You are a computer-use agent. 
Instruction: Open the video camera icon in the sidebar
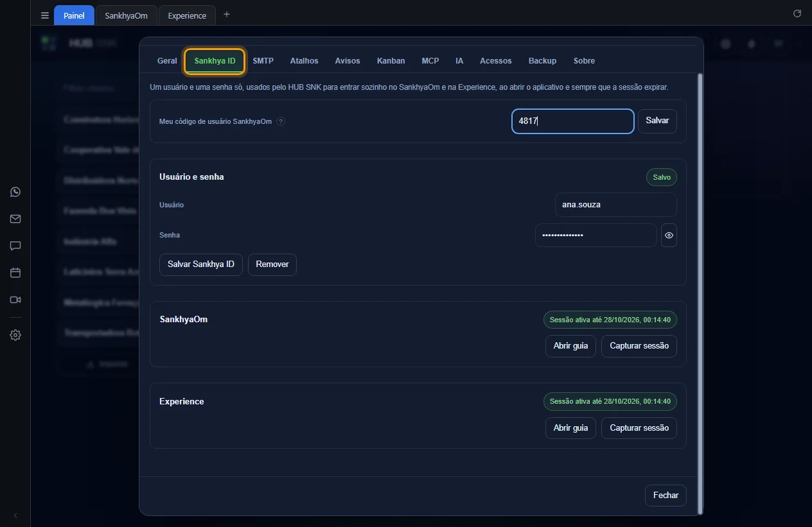click(15, 300)
